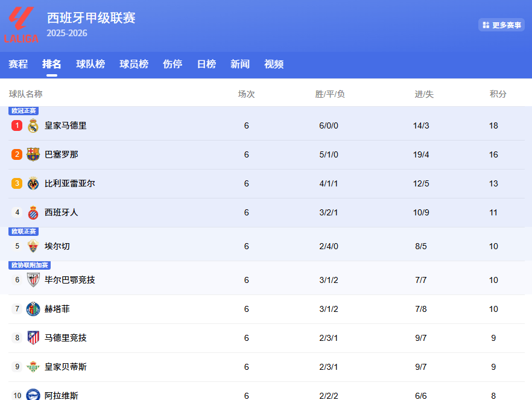532x400 pixels.
Task: Select the 欧协联附加赛 label
Action: point(30,265)
